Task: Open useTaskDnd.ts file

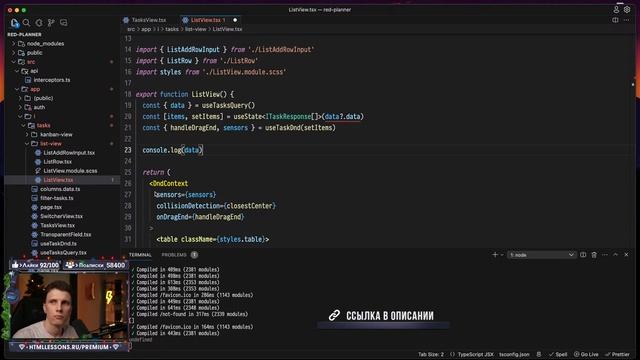Action: pos(58,243)
